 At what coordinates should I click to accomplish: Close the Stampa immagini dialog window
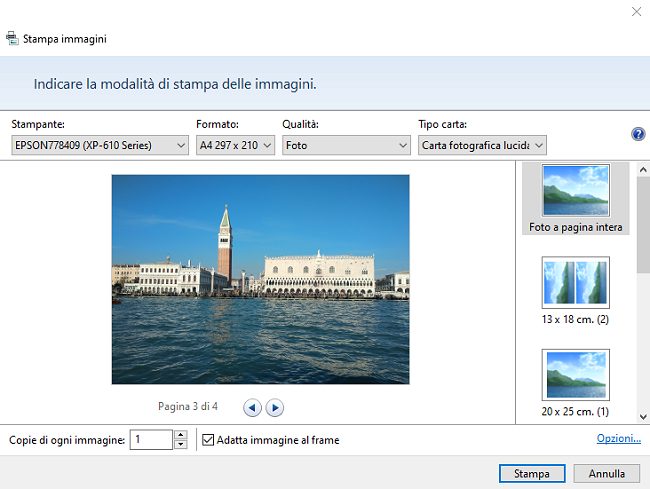pyautogui.click(x=636, y=11)
